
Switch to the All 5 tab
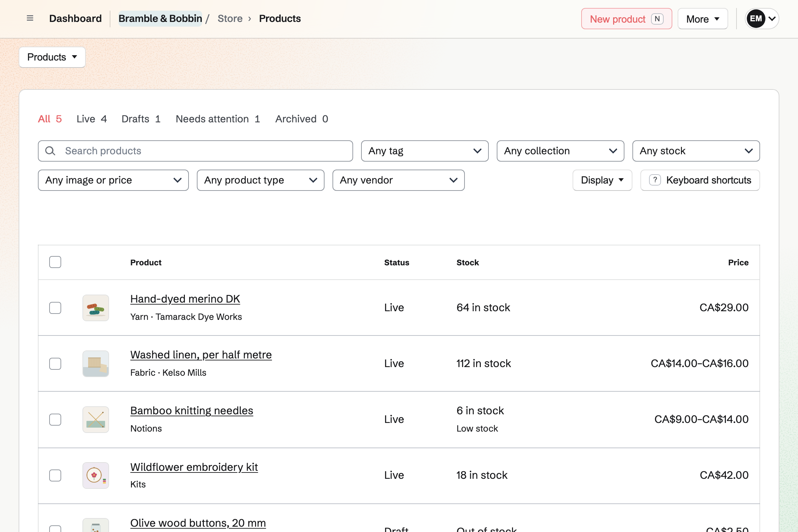[x=50, y=119]
